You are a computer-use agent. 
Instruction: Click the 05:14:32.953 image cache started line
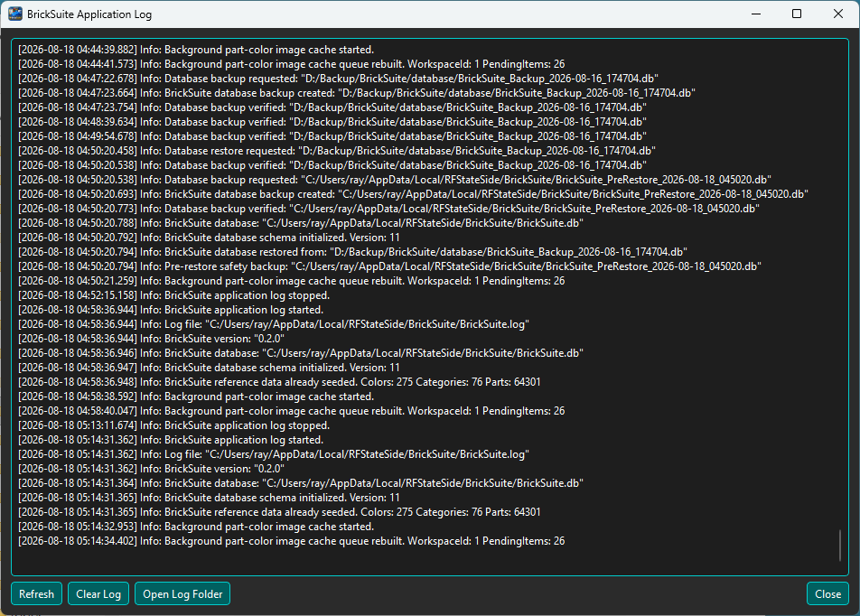[196, 526]
